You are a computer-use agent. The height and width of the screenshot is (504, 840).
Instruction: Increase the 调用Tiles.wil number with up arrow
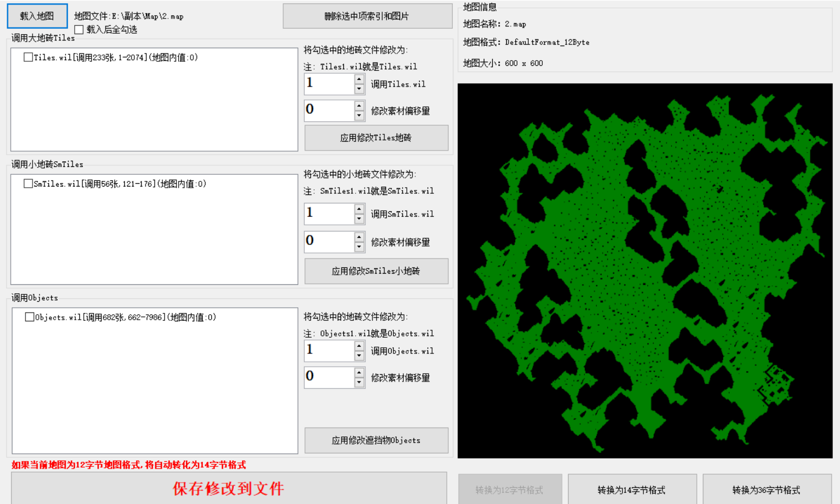[x=359, y=80]
